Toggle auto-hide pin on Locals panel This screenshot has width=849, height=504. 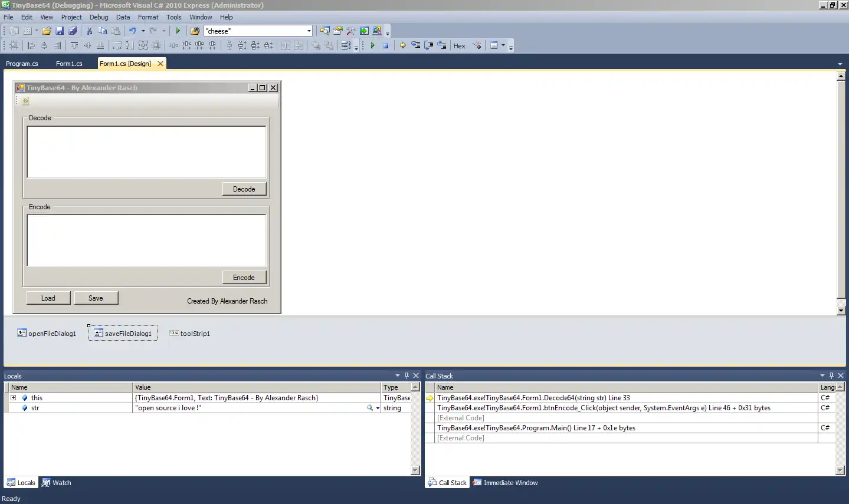pyautogui.click(x=407, y=375)
